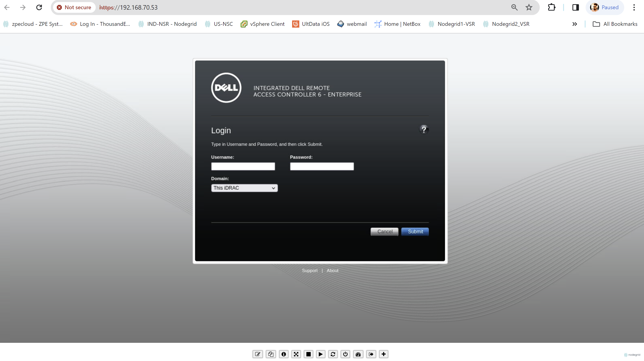The image size is (644, 361).
Task: Open the zpecloud - ZPE Syst... bookmark
Action: click(33, 24)
